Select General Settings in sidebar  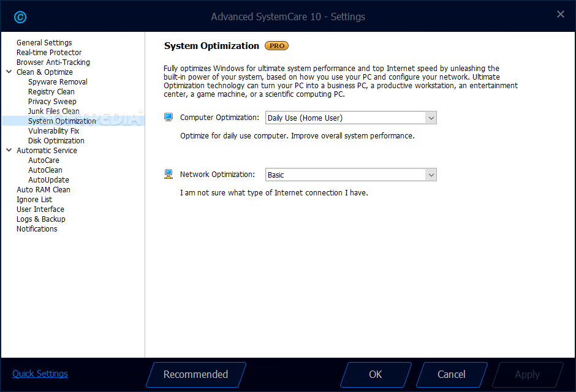(44, 43)
